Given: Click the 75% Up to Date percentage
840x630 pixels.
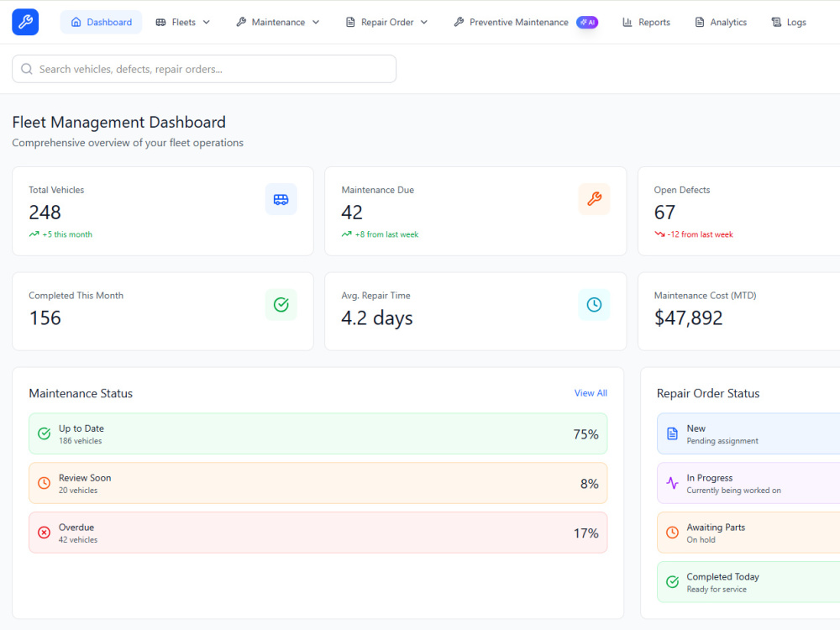Looking at the screenshot, I should pyautogui.click(x=585, y=434).
